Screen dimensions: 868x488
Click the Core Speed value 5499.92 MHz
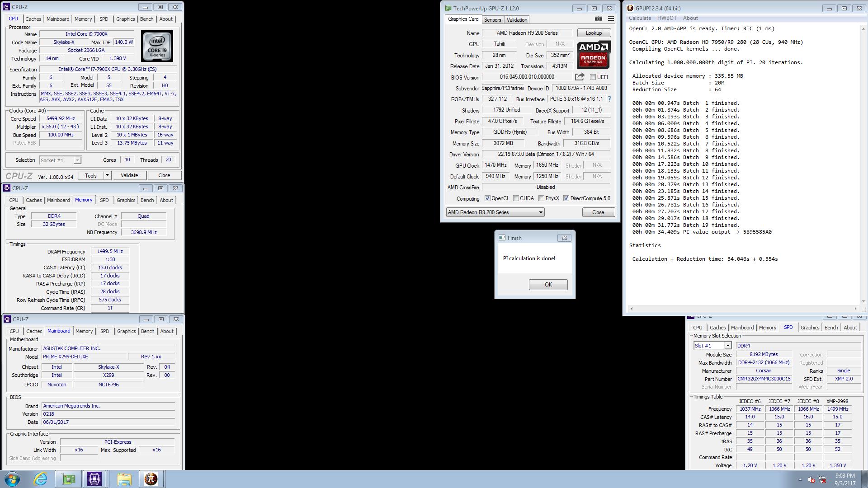61,119
